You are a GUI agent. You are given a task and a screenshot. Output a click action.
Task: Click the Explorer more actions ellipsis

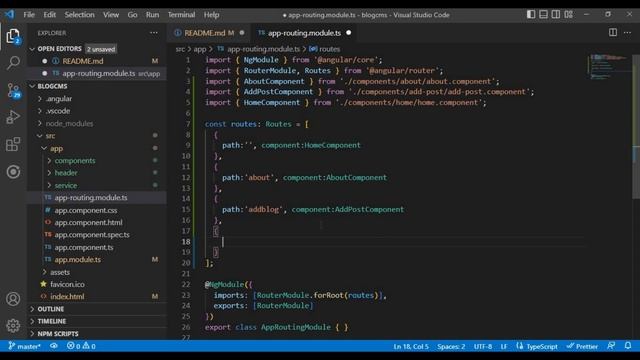153,33
